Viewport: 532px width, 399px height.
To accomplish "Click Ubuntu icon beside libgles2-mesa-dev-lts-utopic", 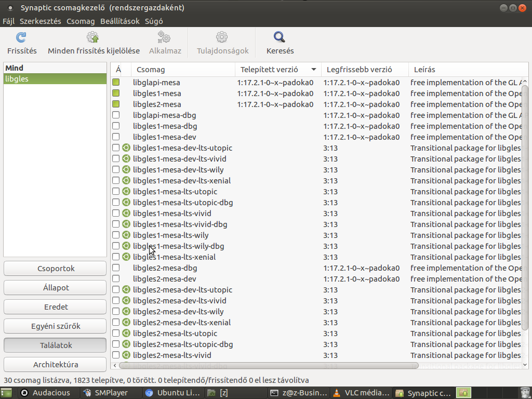I will [126, 290].
